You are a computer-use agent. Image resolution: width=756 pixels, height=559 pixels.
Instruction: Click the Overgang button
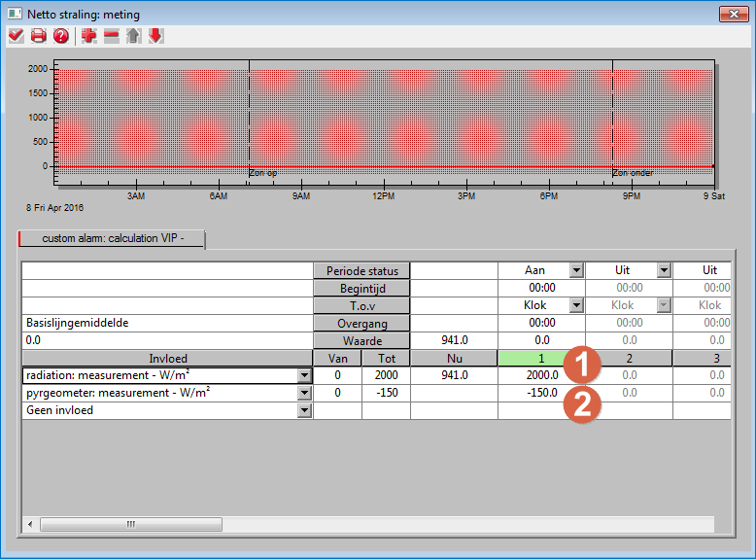pyautogui.click(x=361, y=323)
